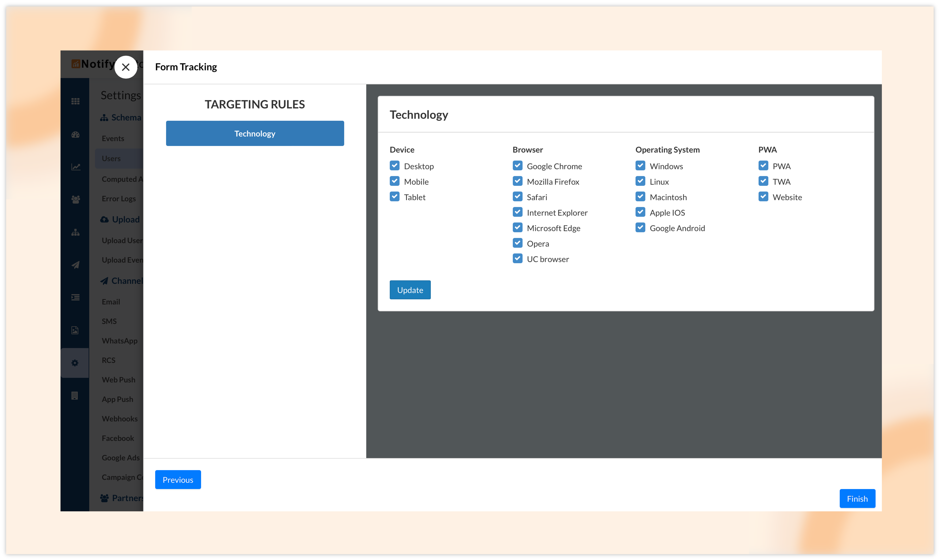940x560 pixels.
Task: Open the paper plane campaigns icon
Action: (x=75, y=265)
